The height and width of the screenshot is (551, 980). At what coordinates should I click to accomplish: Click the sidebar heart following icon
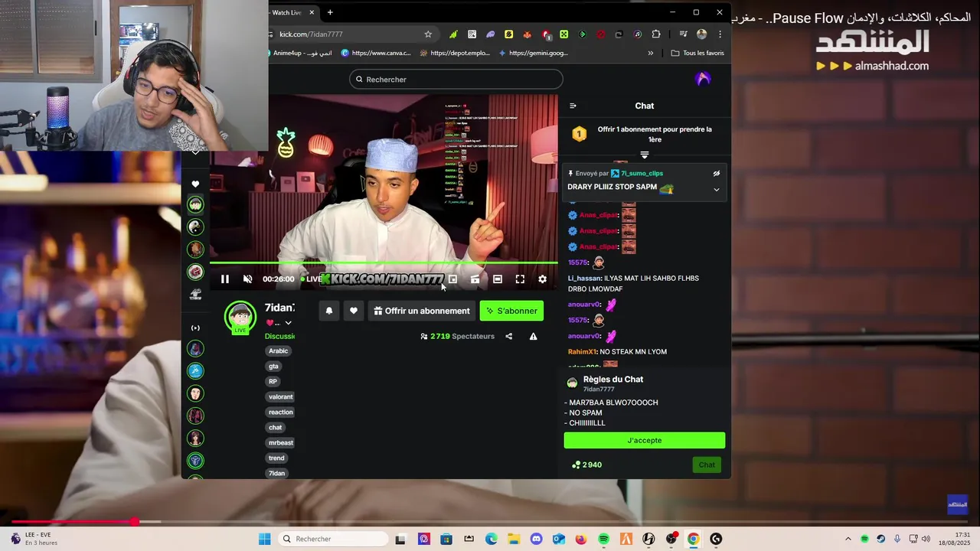click(195, 184)
